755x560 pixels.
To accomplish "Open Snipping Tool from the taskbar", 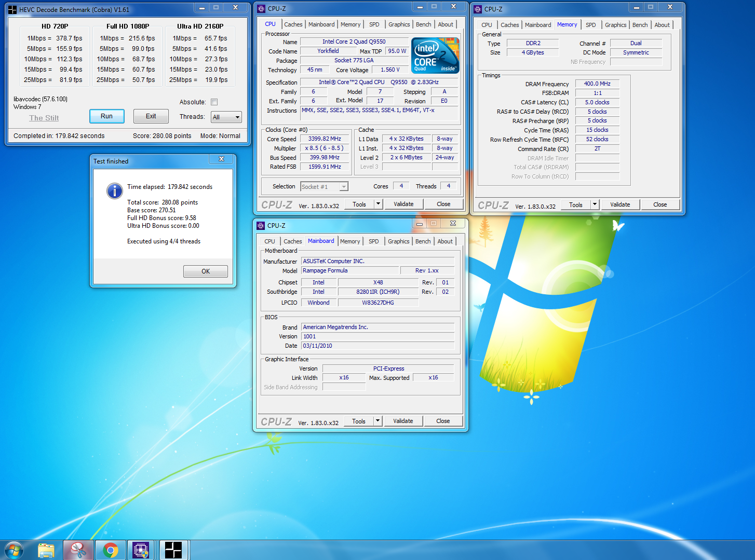I will 78,550.
